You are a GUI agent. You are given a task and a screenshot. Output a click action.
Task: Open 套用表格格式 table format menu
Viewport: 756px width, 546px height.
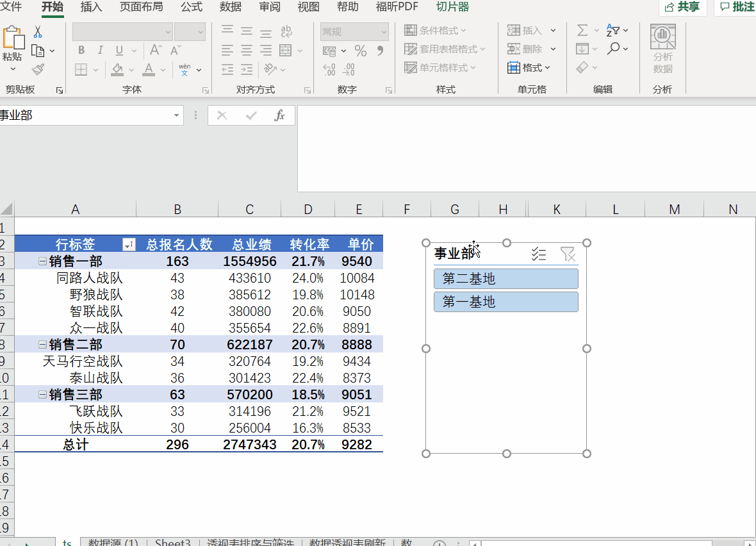pos(445,49)
